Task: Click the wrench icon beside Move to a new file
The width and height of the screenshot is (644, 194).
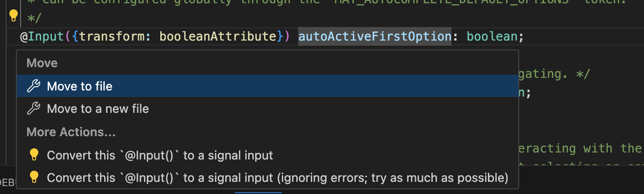Action: 34,109
